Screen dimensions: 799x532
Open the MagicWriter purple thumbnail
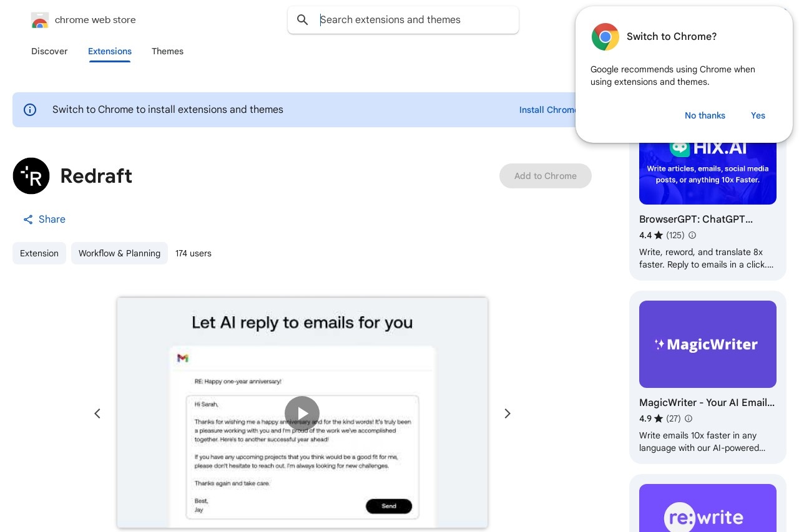point(708,344)
